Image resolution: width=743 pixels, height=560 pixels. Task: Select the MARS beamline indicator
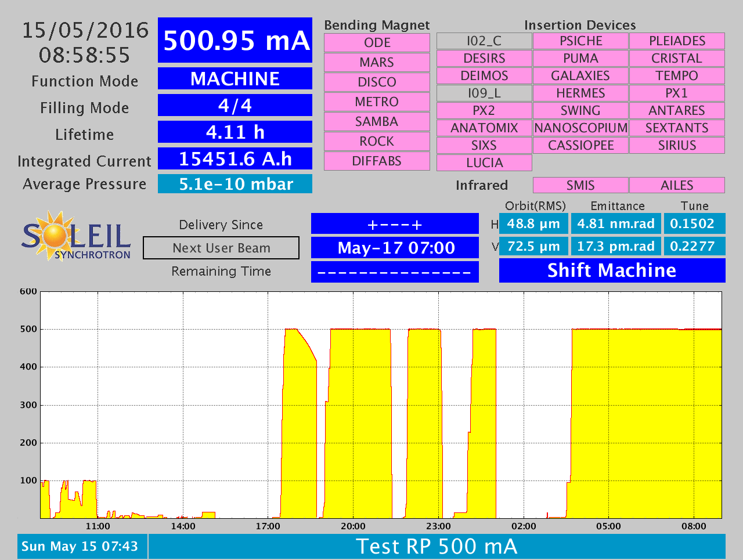point(377,62)
